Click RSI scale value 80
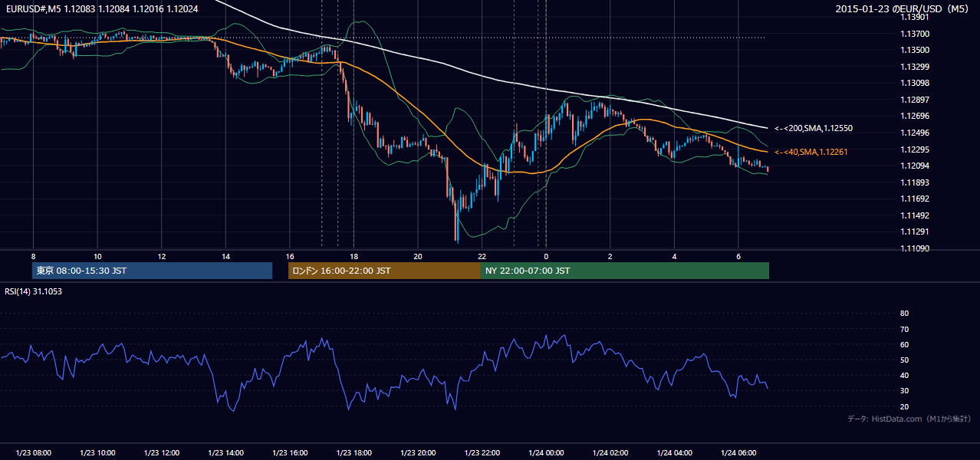Viewport: 980px width, 460px height. pos(904,314)
